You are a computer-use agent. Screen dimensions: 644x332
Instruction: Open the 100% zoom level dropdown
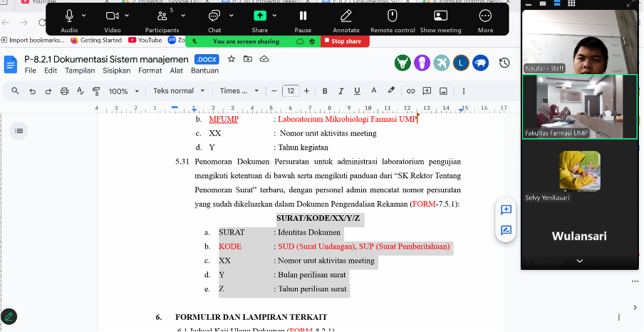[123, 91]
